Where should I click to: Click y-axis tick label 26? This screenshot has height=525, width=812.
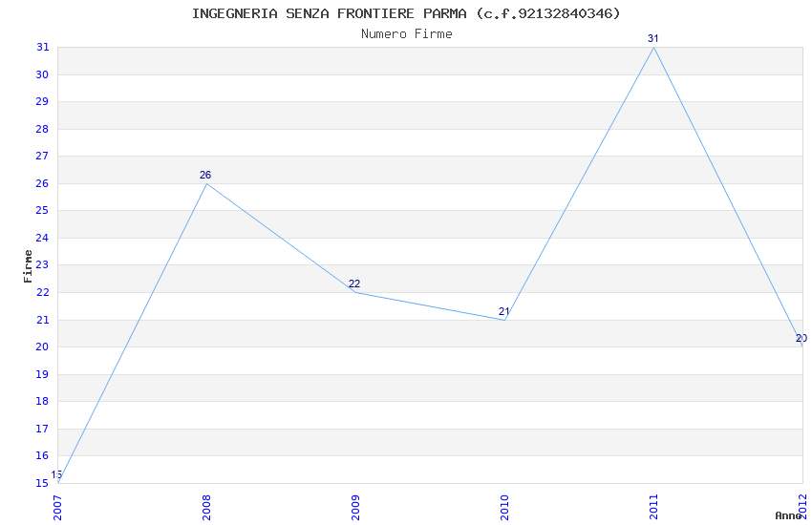click(x=42, y=183)
